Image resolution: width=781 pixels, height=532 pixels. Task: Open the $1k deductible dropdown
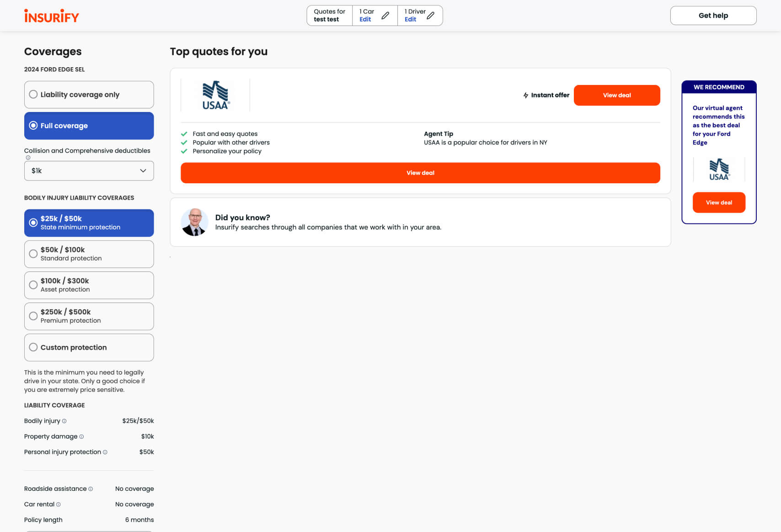89,170
